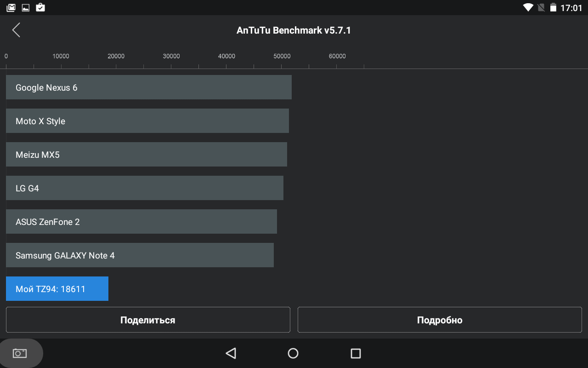Open the Gmail notification icon

coord(11,8)
